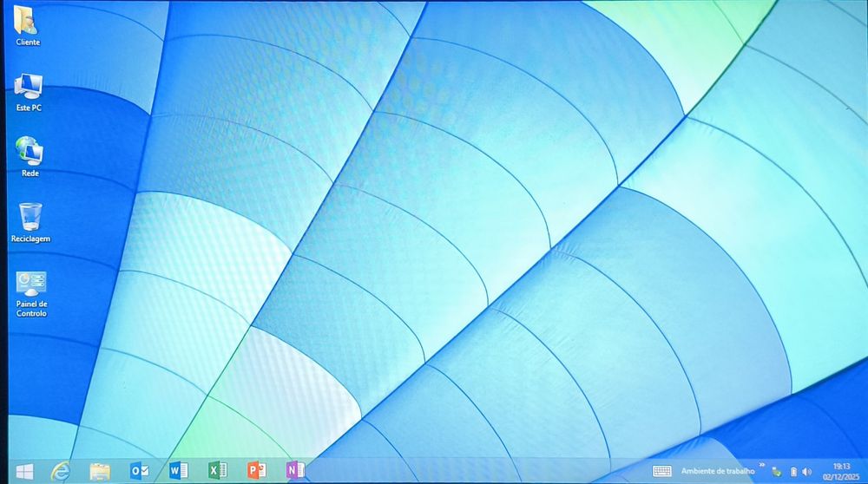Select the Rede network icon
This screenshot has height=484, width=868.
tap(30, 157)
